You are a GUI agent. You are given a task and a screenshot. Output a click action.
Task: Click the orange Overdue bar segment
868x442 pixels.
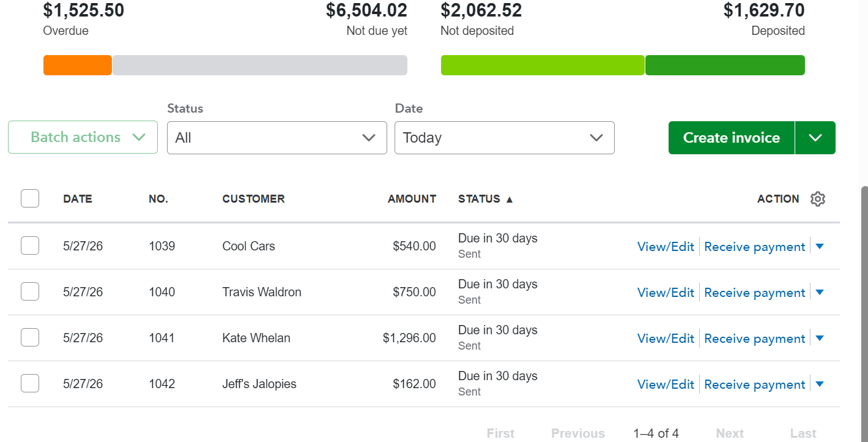(78, 66)
